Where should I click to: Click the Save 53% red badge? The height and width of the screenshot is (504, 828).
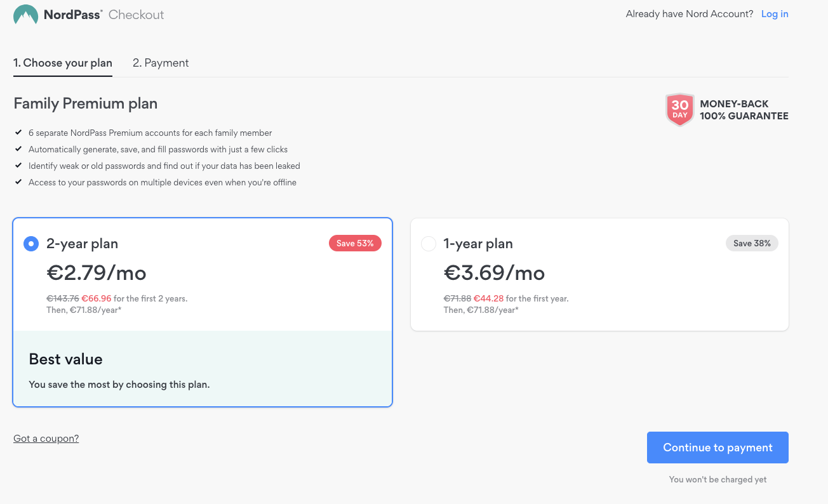(x=355, y=243)
